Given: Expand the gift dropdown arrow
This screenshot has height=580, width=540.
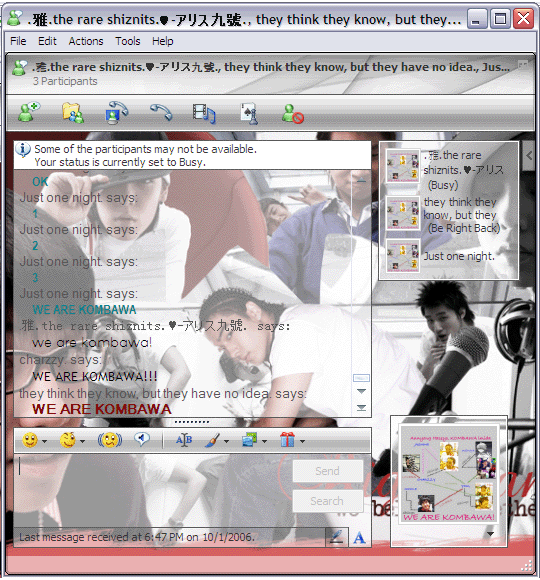Looking at the screenshot, I should (302, 441).
